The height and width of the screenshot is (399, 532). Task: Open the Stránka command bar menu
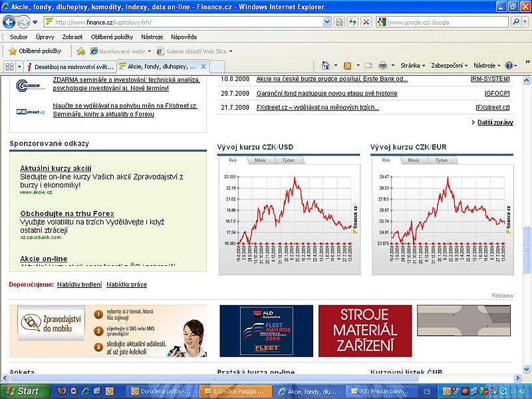pos(412,65)
